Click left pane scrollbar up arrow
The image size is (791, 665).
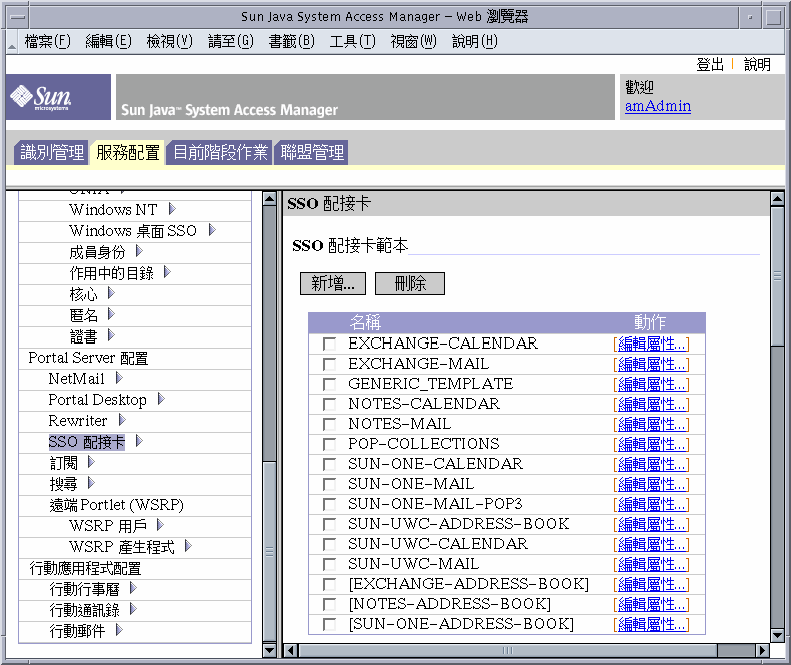coord(269,199)
